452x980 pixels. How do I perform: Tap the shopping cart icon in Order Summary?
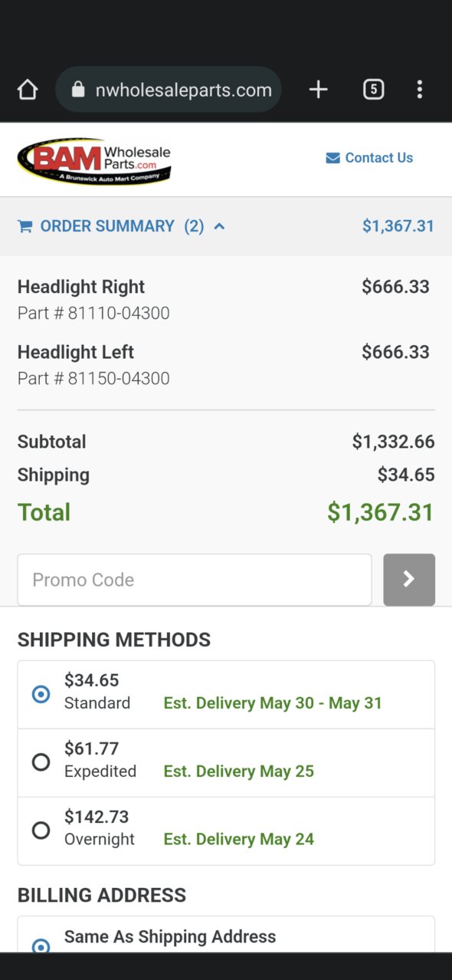25,226
